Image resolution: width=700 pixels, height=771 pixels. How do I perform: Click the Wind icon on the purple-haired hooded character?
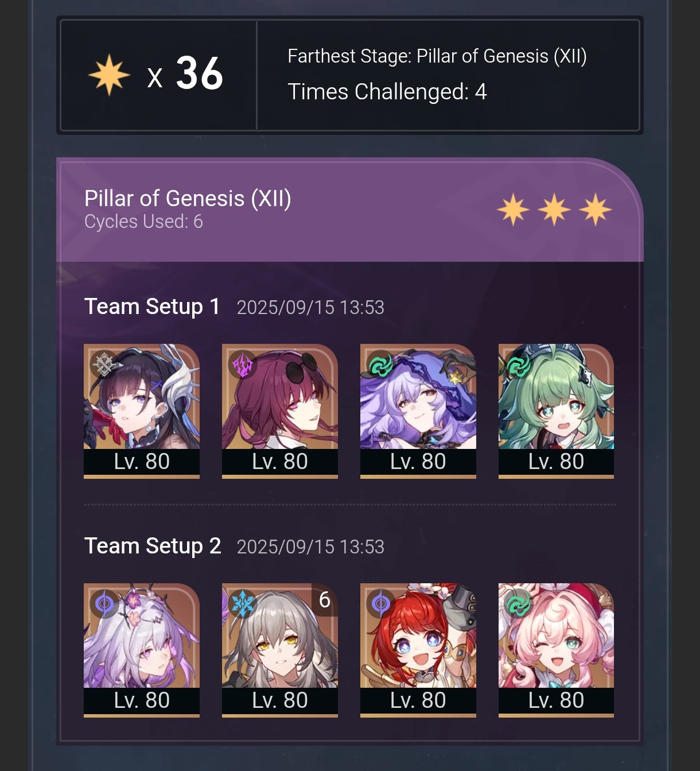[x=380, y=364]
